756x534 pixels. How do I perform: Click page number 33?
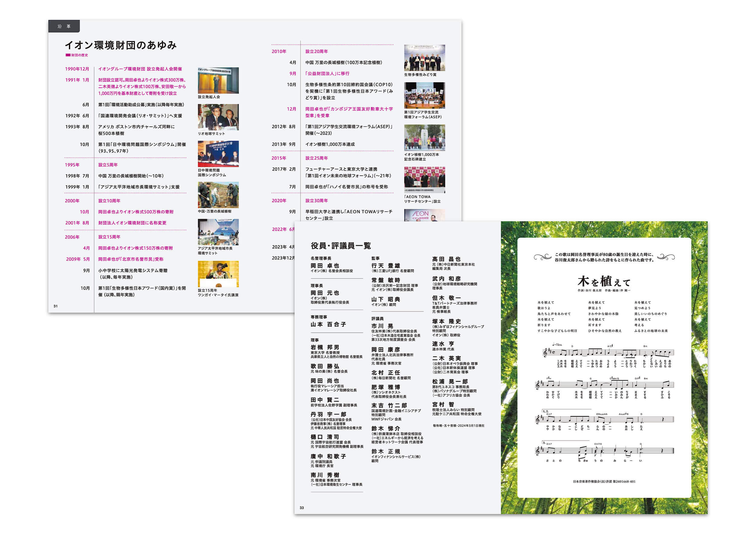[301, 508]
